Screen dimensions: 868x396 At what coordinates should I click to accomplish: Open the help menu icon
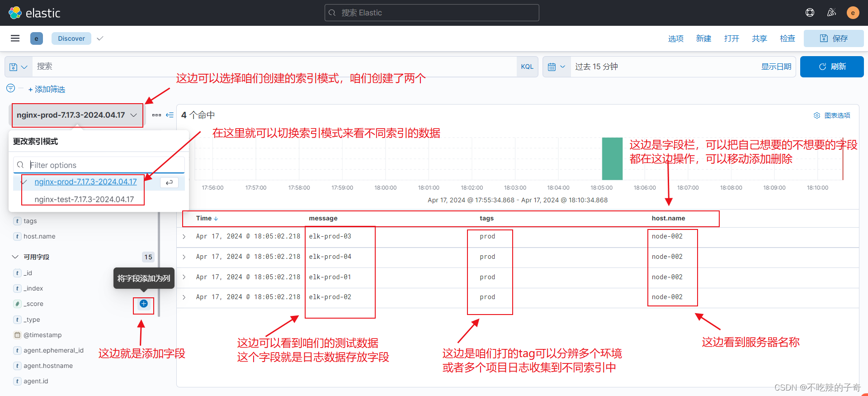[x=810, y=13]
